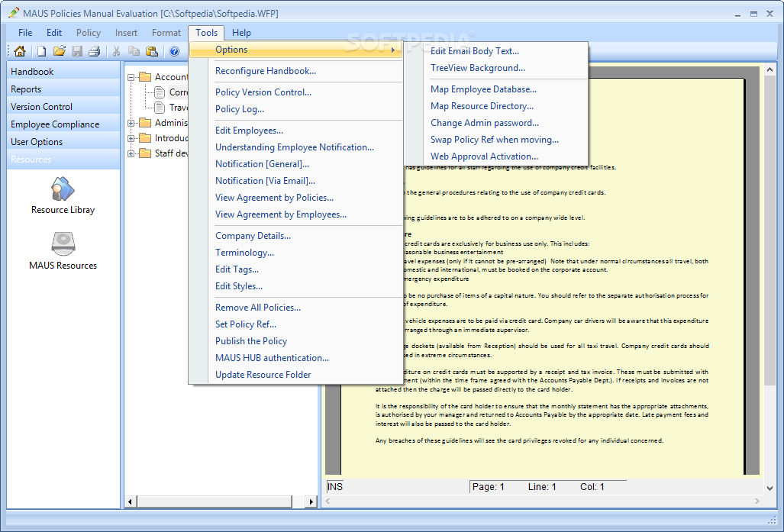Choose Update Resource Folder entry
The height and width of the screenshot is (532, 784).
[296, 375]
